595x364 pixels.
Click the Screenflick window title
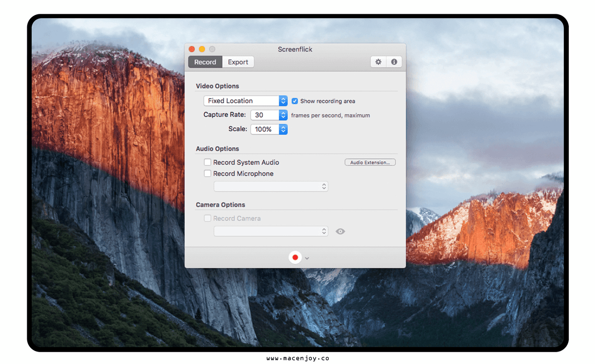(x=295, y=49)
